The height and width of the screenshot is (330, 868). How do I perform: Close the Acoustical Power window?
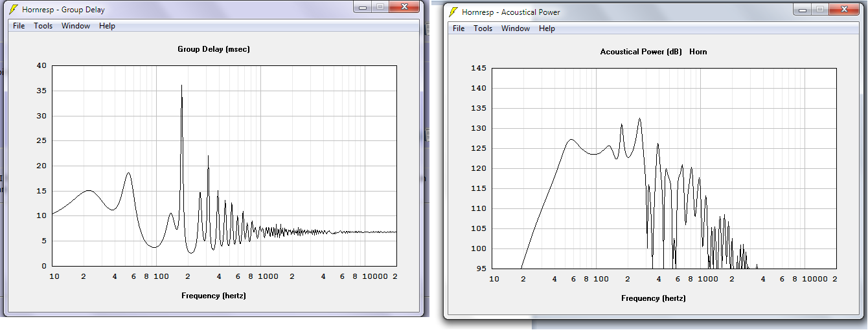click(x=843, y=9)
